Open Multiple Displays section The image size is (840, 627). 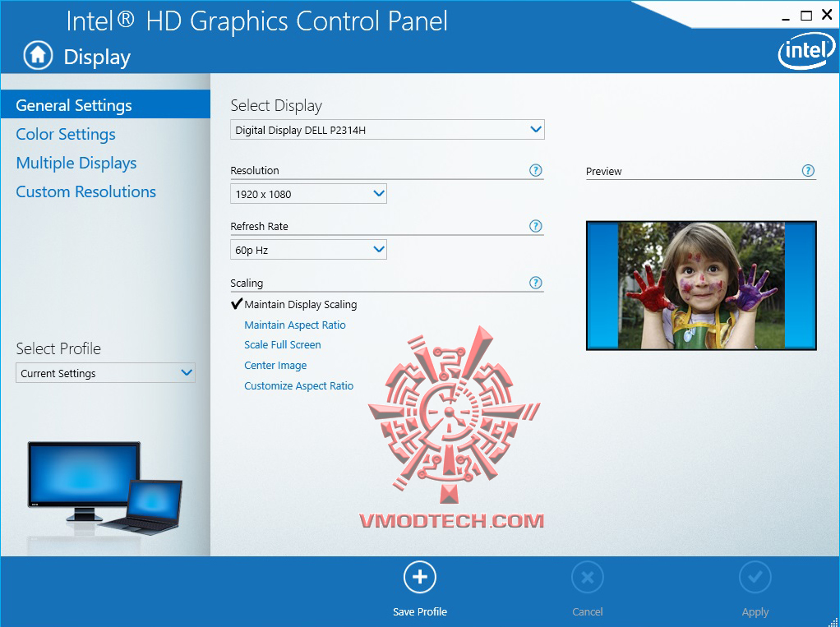pos(76,163)
